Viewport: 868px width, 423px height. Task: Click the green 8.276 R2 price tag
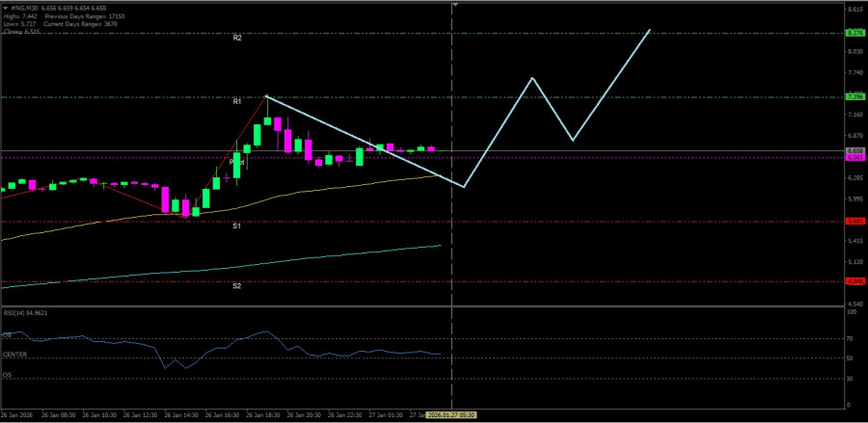click(854, 33)
